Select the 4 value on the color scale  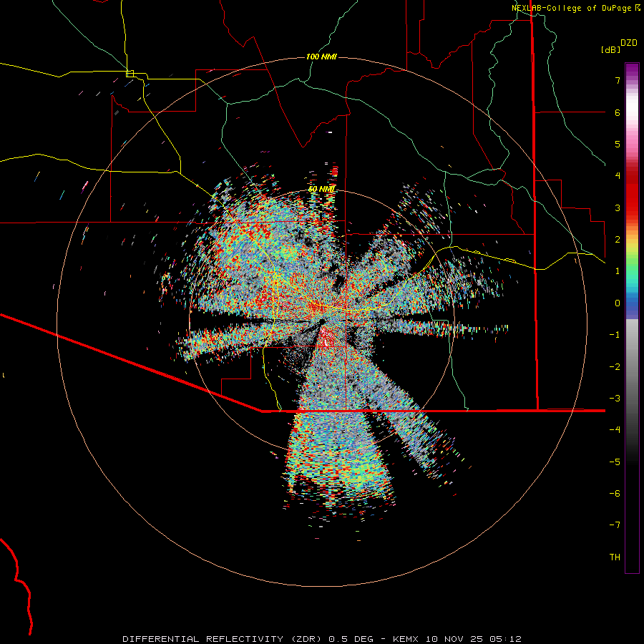pos(618,176)
